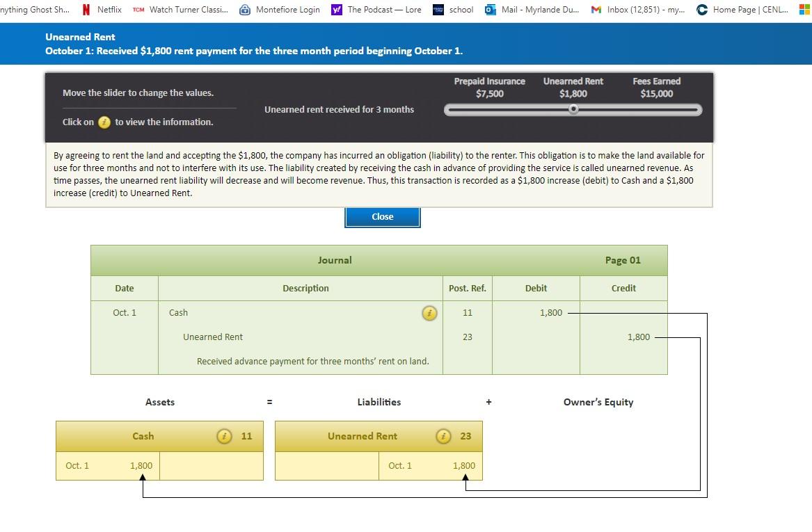Click the 1,800 credit amount in journal

point(639,337)
